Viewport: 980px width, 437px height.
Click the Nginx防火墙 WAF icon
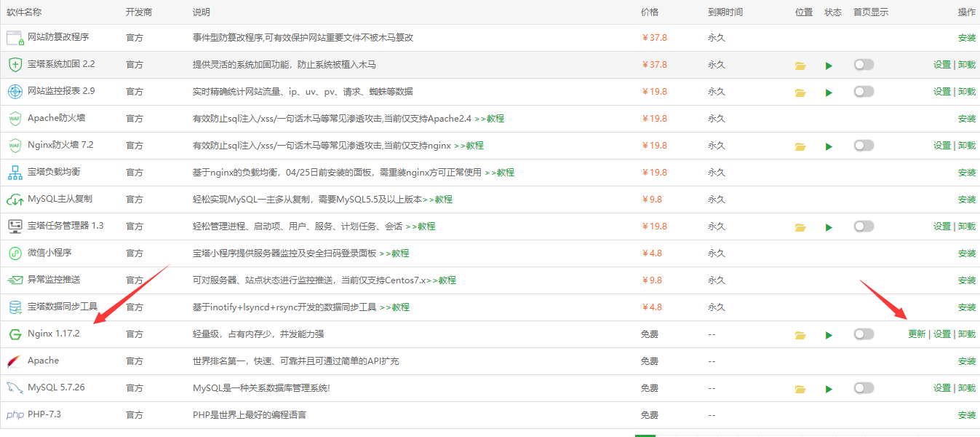15,146
